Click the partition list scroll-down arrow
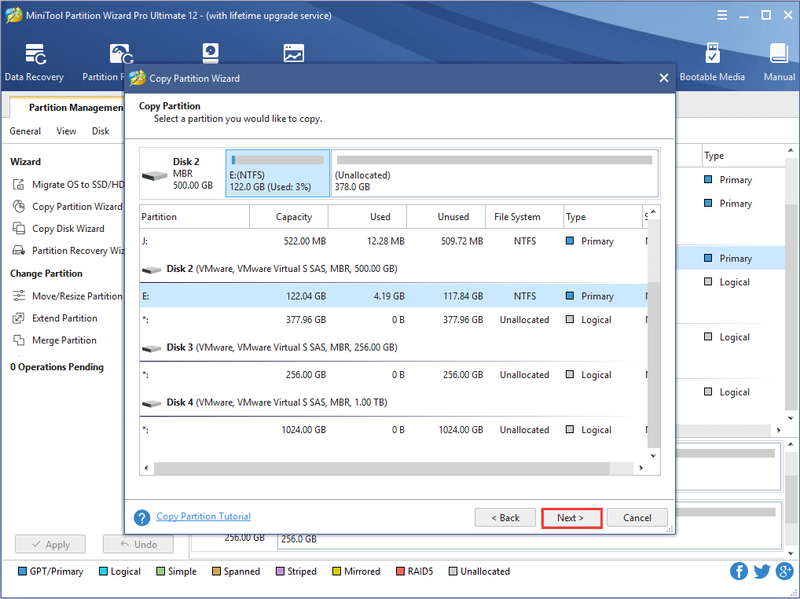Image resolution: width=800 pixels, height=599 pixels. 654,456
